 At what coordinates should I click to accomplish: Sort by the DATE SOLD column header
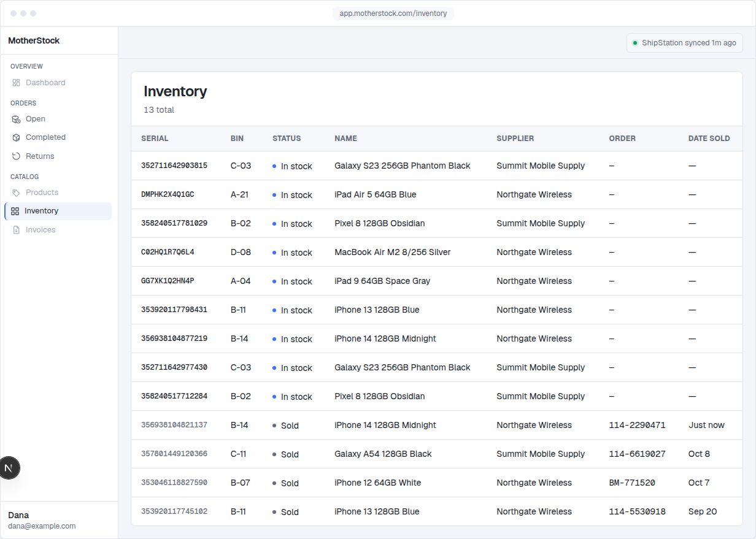point(709,139)
